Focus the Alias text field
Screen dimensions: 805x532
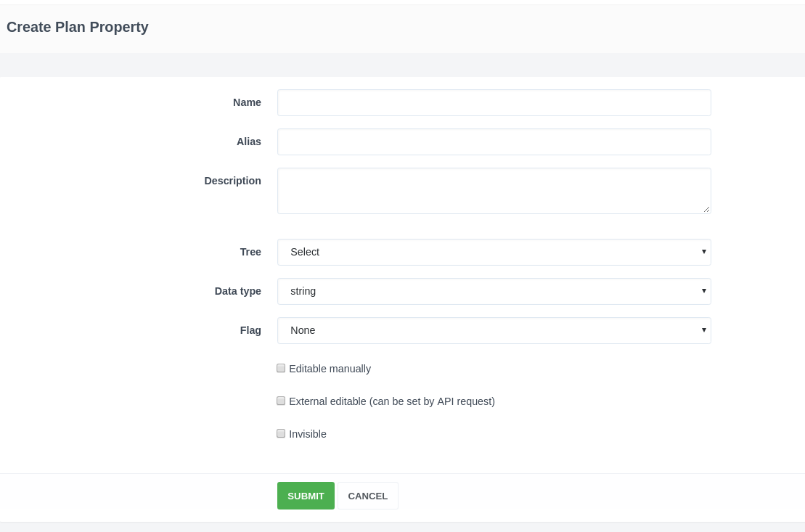pos(494,142)
